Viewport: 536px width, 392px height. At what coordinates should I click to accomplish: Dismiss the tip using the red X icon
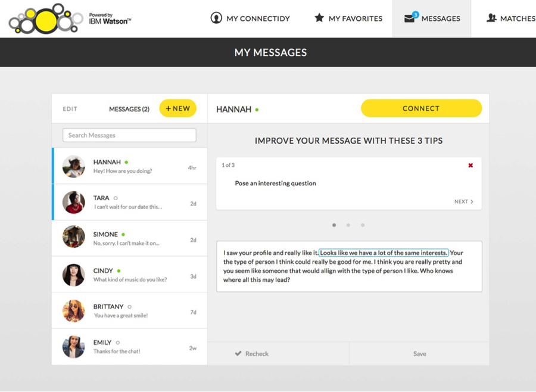click(470, 165)
